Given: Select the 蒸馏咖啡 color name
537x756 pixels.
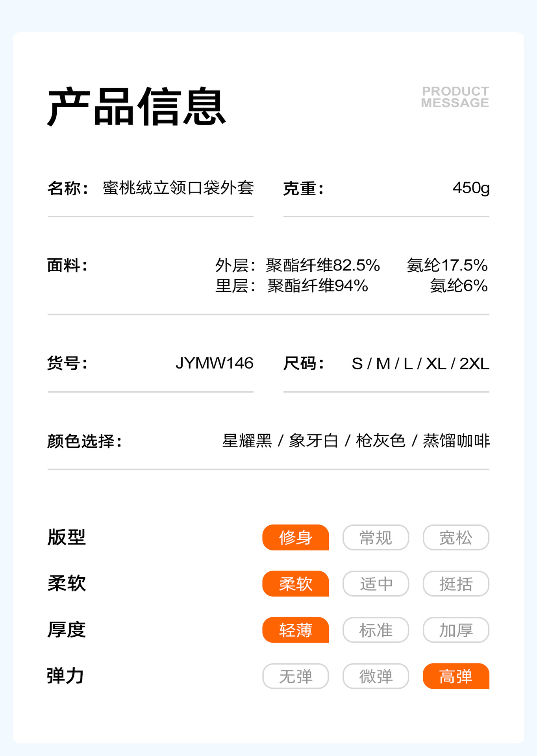Looking at the screenshot, I should point(456,441).
